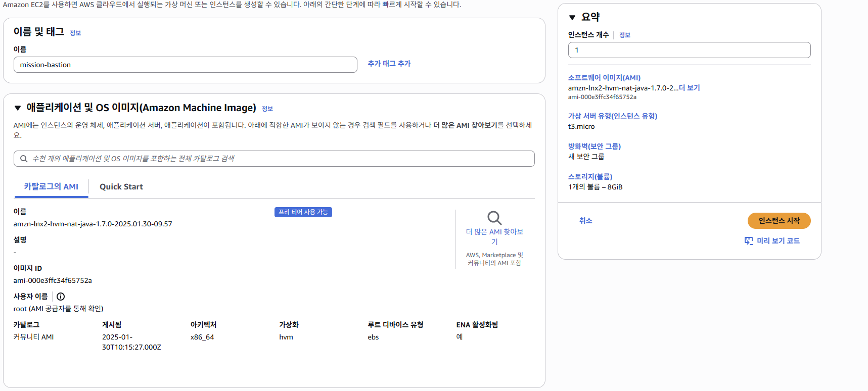Open the 추가 태그 추가 link
The image size is (868, 391).
click(389, 64)
